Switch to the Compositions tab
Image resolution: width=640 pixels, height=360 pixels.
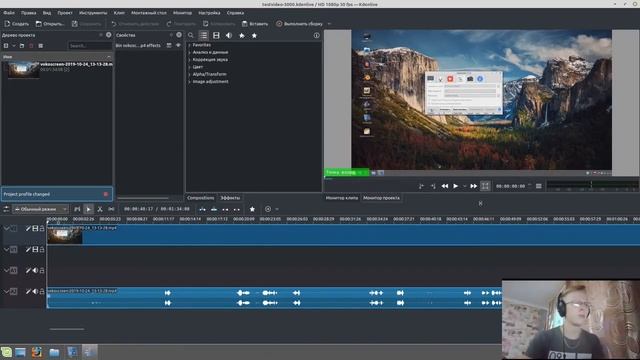pos(200,198)
